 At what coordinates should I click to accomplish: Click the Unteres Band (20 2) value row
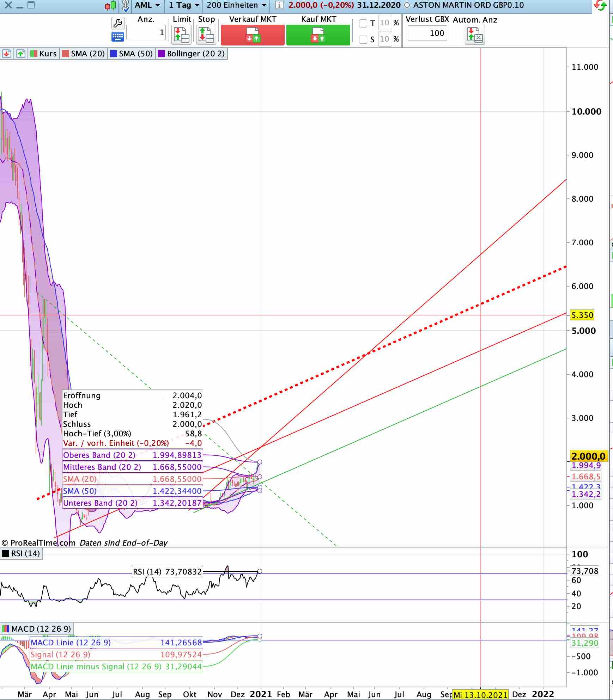point(133,503)
